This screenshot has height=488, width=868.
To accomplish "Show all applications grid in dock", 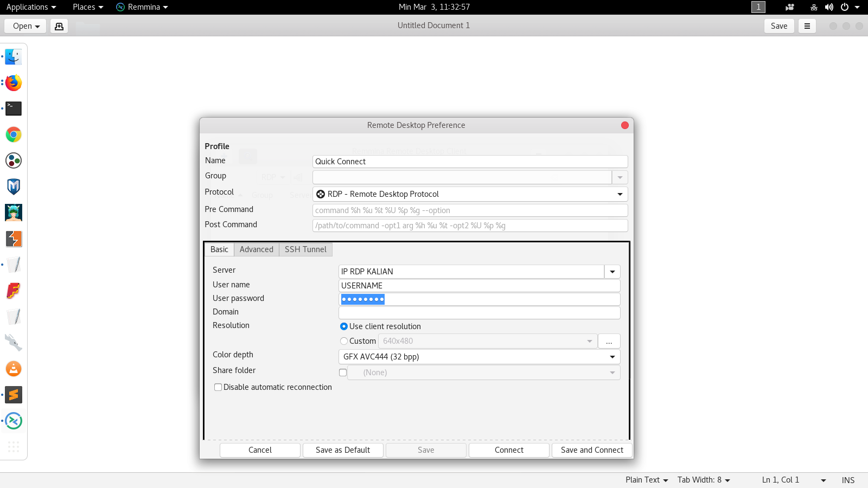I will [14, 447].
